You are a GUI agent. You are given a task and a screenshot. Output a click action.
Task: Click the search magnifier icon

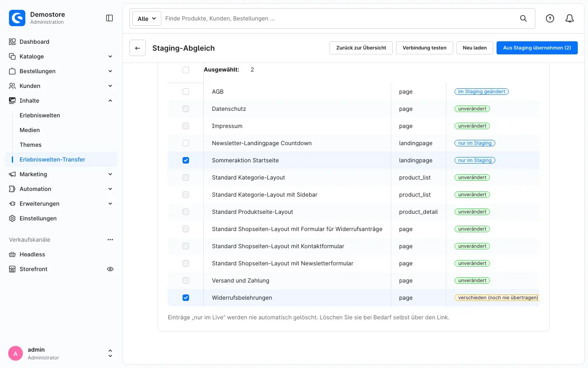pyautogui.click(x=523, y=18)
